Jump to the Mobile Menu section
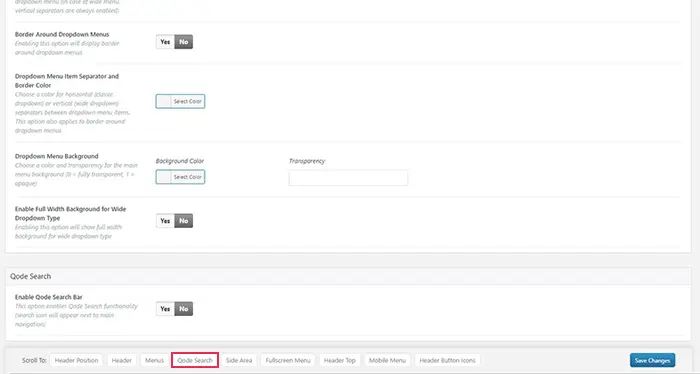Screen dimensions: 700x374 tap(387, 360)
